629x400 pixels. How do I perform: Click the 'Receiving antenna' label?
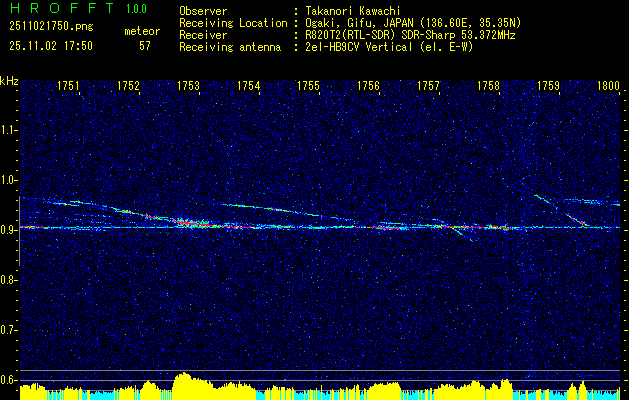coord(230,47)
